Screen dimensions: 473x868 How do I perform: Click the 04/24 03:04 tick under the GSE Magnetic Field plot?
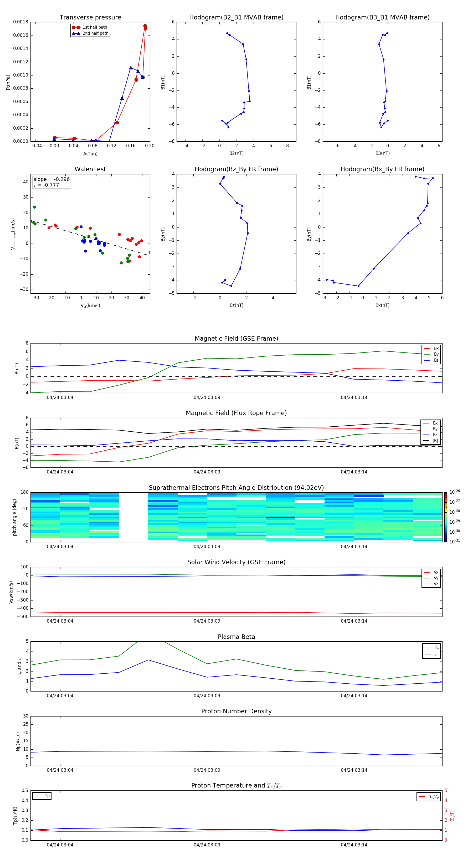click(60, 398)
